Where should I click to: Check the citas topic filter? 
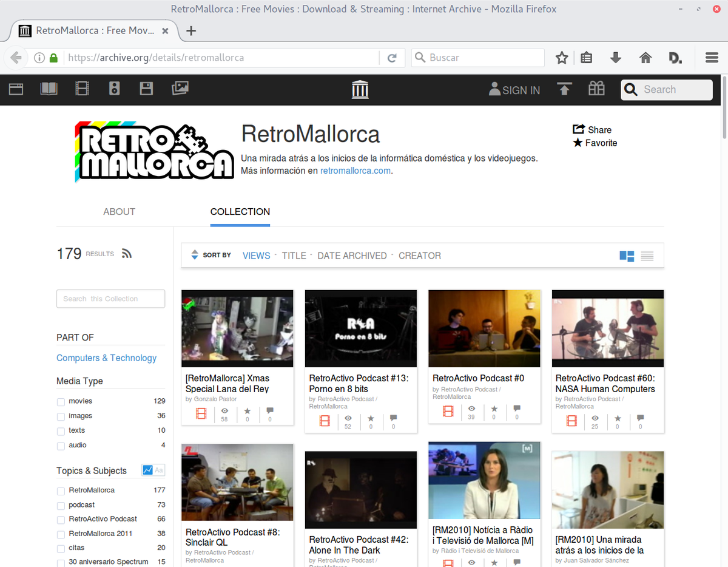pos(61,549)
